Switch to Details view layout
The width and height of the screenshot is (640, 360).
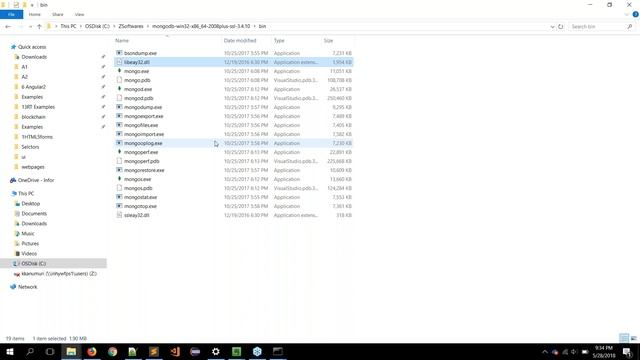pyautogui.click(x=624, y=338)
